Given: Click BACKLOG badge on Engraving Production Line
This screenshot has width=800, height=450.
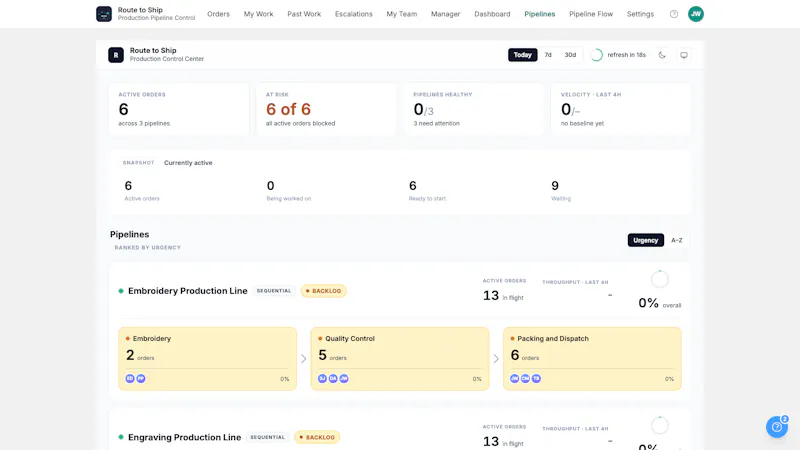Looking at the screenshot, I should click(x=317, y=437).
